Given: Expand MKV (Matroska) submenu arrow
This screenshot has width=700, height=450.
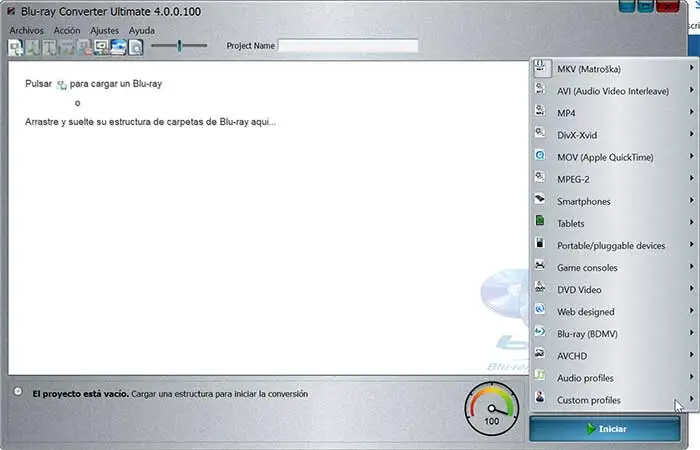Looking at the screenshot, I should [x=692, y=67].
